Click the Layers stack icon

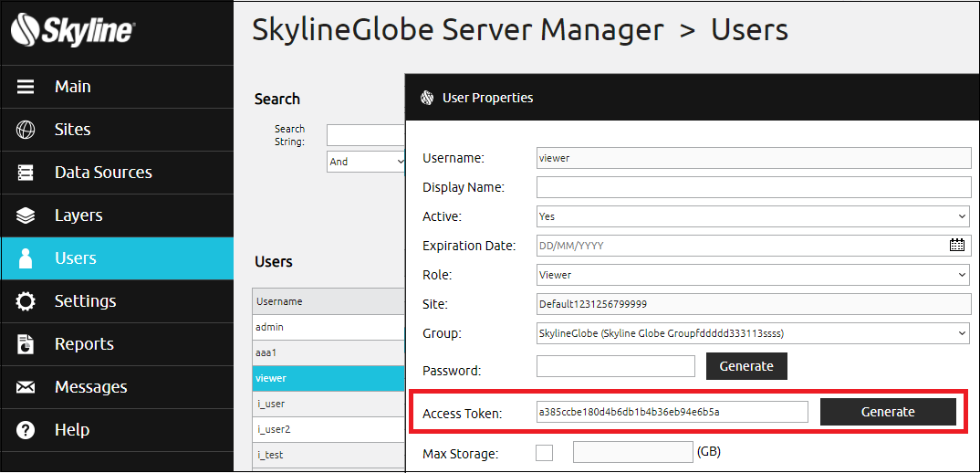coord(26,215)
